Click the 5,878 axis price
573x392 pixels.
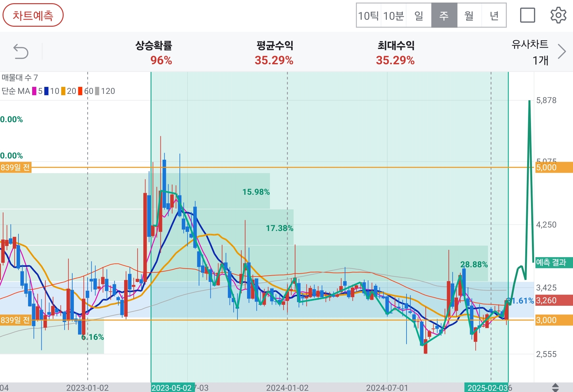coord(546,101)
